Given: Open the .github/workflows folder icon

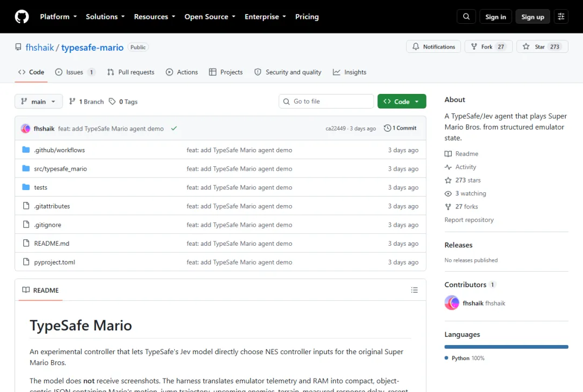Looking at the screenshot, I should coord(26,150).
